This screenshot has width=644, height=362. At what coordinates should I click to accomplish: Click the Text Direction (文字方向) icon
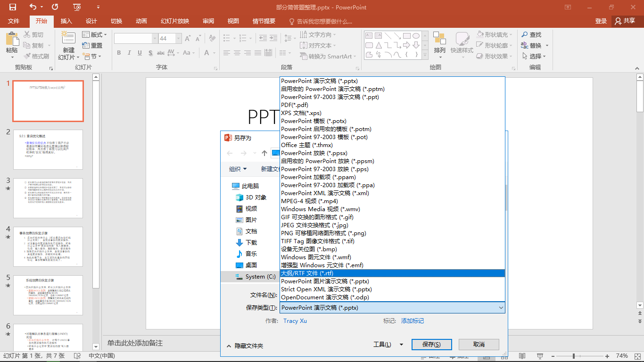pos(304,34)
